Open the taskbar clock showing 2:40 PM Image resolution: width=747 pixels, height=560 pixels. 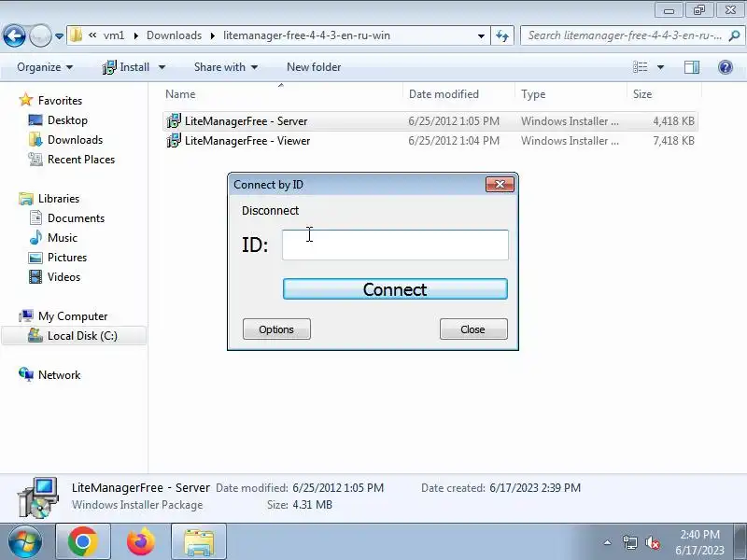click(x=699, y=542)
